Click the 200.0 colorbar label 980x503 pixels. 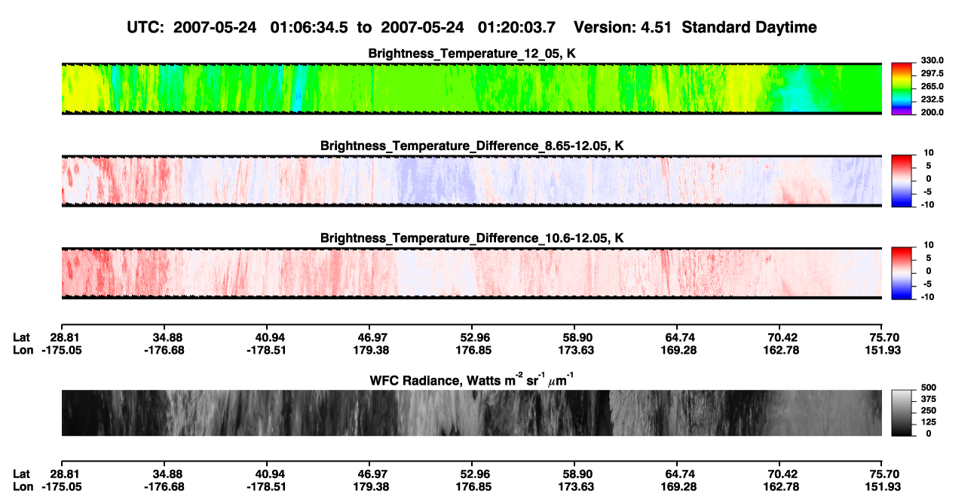click(933, 112)
